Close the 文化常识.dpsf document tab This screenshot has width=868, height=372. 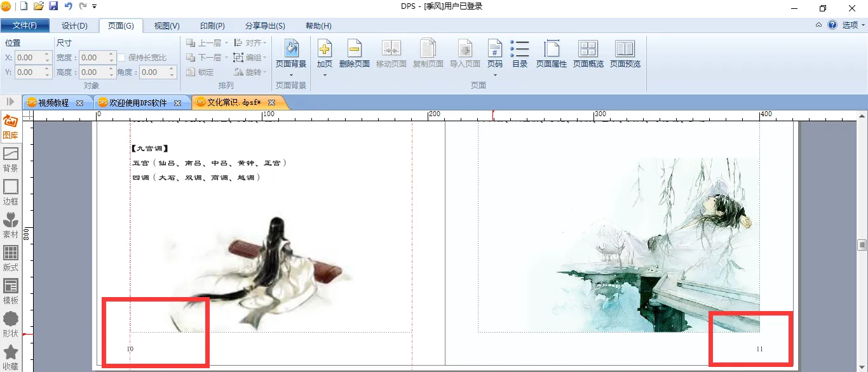271,103
